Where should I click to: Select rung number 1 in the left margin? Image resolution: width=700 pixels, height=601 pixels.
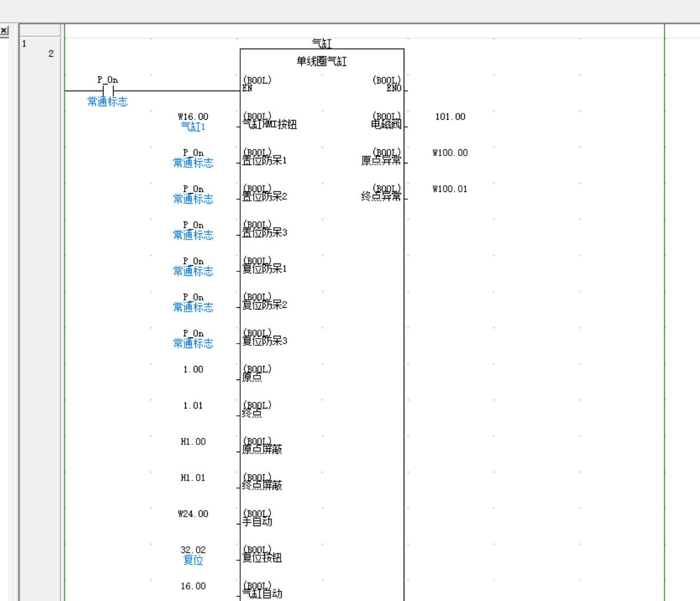pos(25,44)
